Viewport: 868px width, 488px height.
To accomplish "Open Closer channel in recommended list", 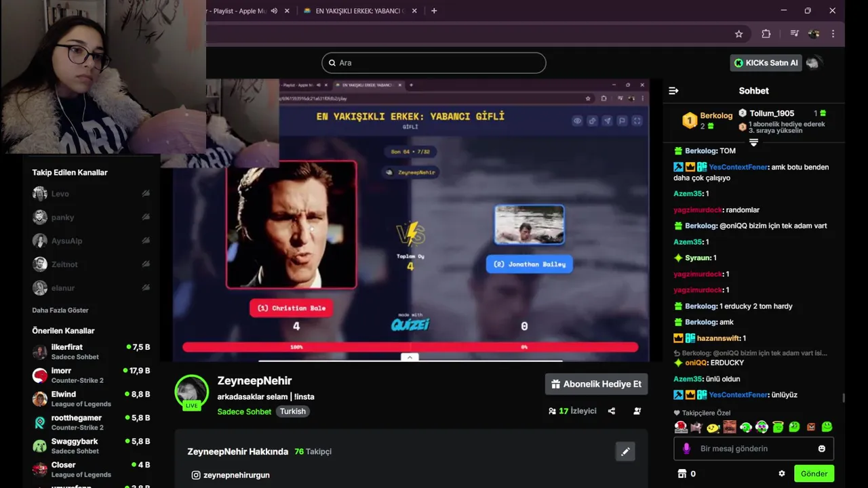I will (x=91, y=470).
